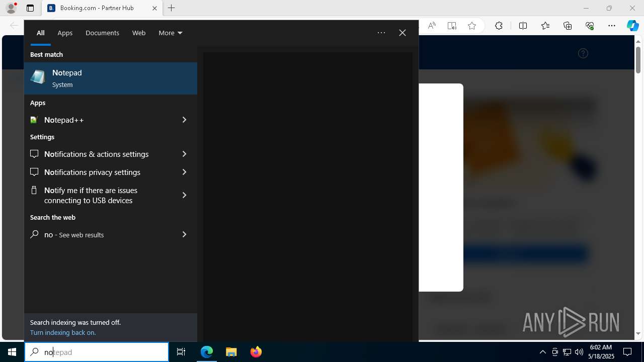Open Task View on the taskbar

181,352
